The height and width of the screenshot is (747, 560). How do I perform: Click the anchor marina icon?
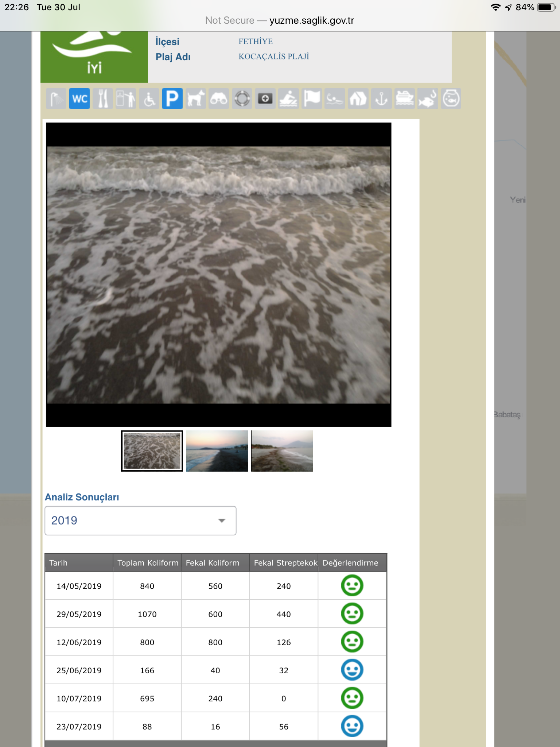382,98
